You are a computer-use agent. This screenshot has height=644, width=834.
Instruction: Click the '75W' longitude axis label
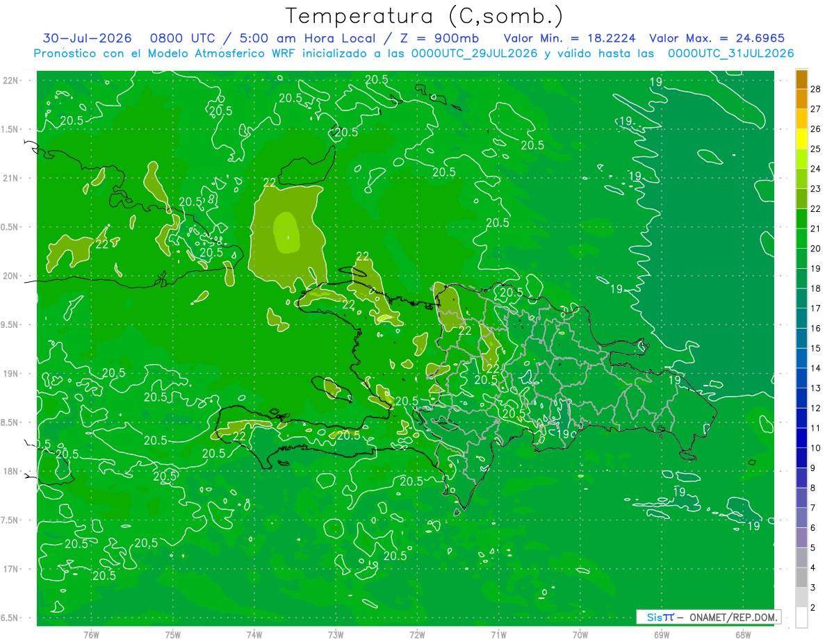point(173,634)
